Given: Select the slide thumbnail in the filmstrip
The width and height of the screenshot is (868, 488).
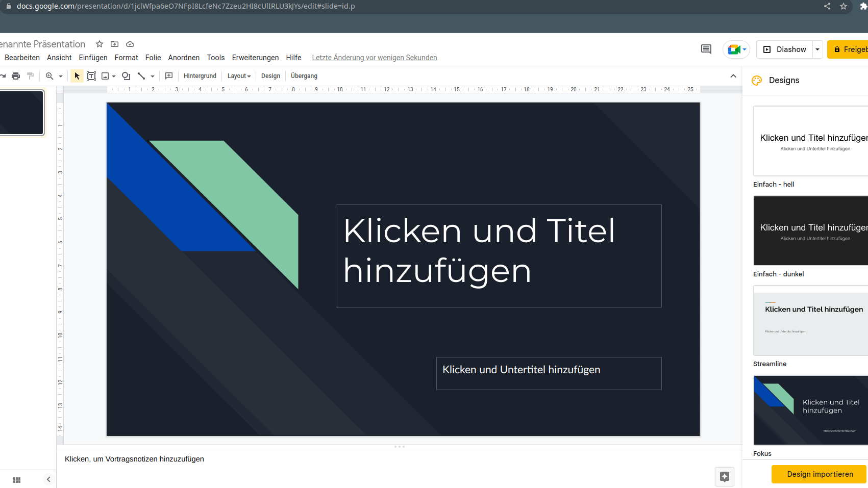Looking at the screenshot, I should click(21, 113).
